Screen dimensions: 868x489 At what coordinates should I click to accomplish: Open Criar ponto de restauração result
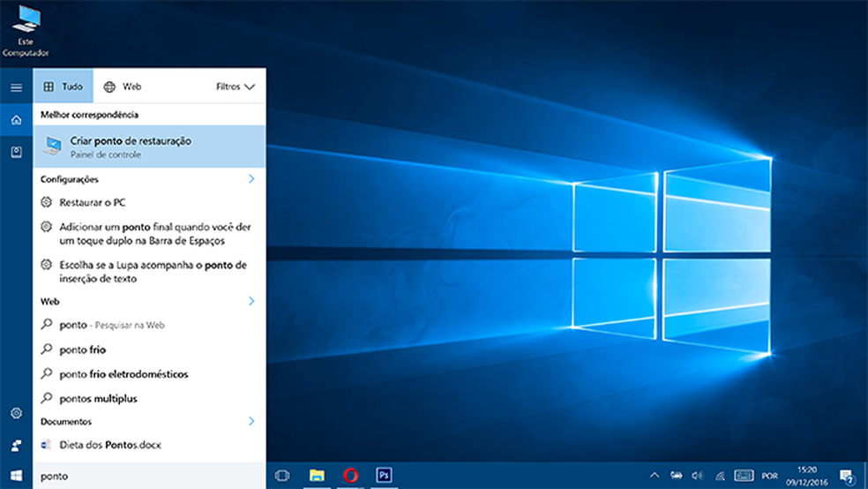click(149, 147)
